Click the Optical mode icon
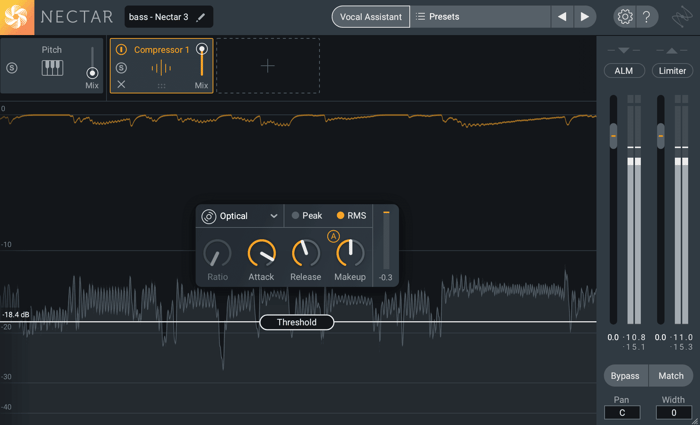 tap(208, 217)
